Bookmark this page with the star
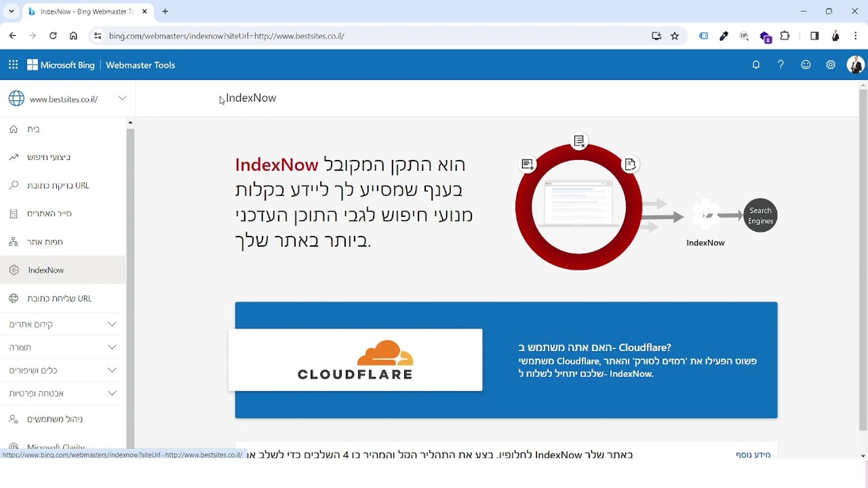Viewport: 868px width, 488px height. pyautogui.click(x=675, y=36)
